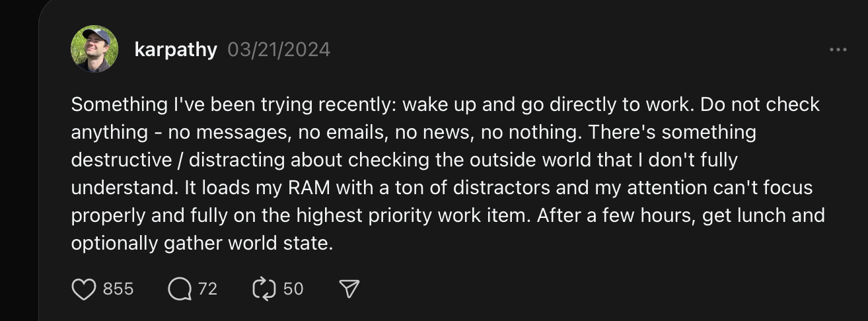Open the three-dot more options menu

tap(838, 50)
